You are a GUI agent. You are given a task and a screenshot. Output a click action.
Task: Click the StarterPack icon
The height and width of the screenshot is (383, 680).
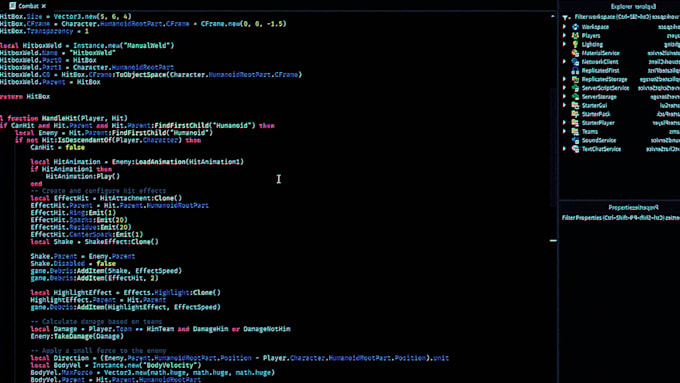(575, 114)
